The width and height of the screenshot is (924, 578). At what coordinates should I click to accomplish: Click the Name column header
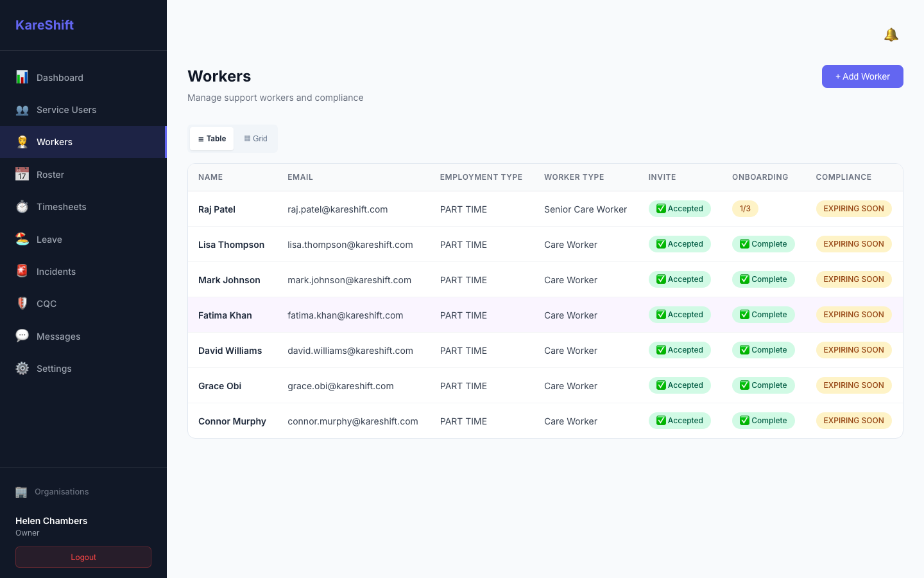click(x=210, y=177)
